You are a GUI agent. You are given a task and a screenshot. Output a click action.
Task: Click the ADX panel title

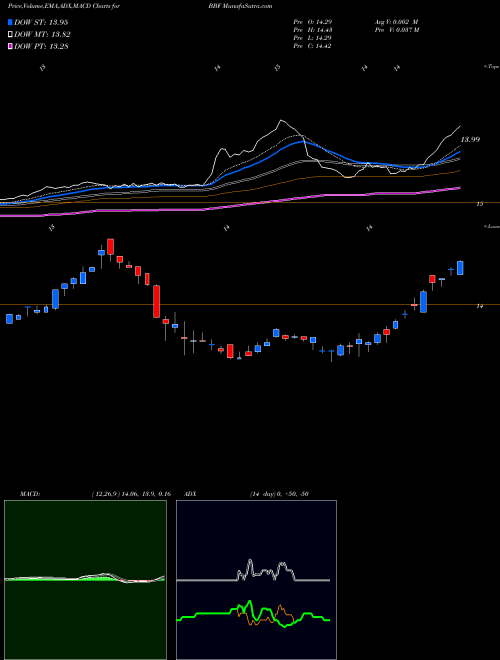190,494
